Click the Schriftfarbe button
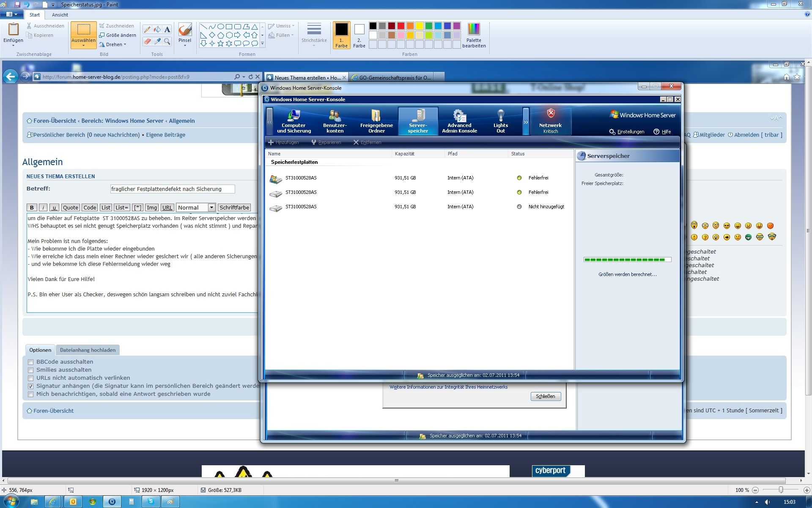Screen dimensions: 812x508 coord(234,207)
